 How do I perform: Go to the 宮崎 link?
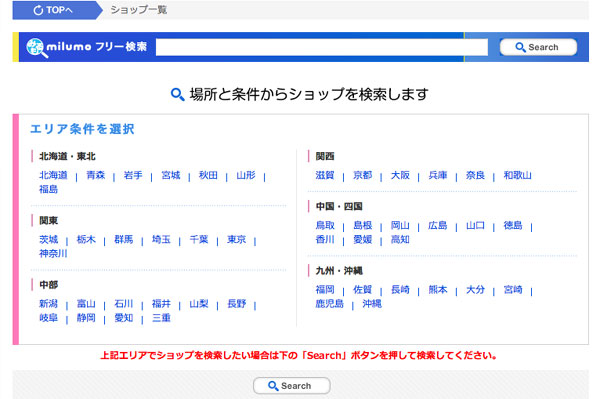(x=513, y=290)
